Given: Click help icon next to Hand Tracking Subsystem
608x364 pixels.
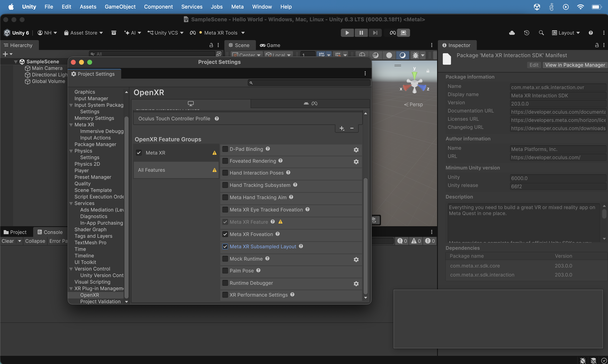Looking at the screenshot, I should (x=295, y=185).
